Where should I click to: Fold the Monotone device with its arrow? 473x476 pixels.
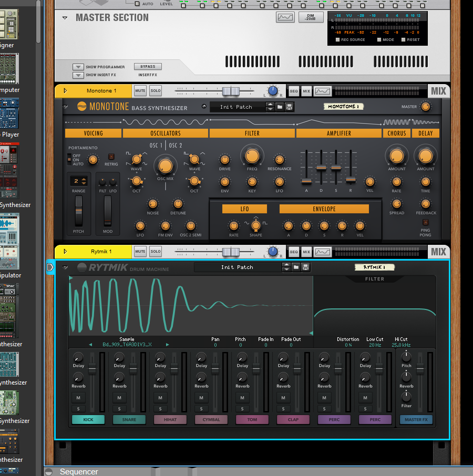[x=65, y=107]
